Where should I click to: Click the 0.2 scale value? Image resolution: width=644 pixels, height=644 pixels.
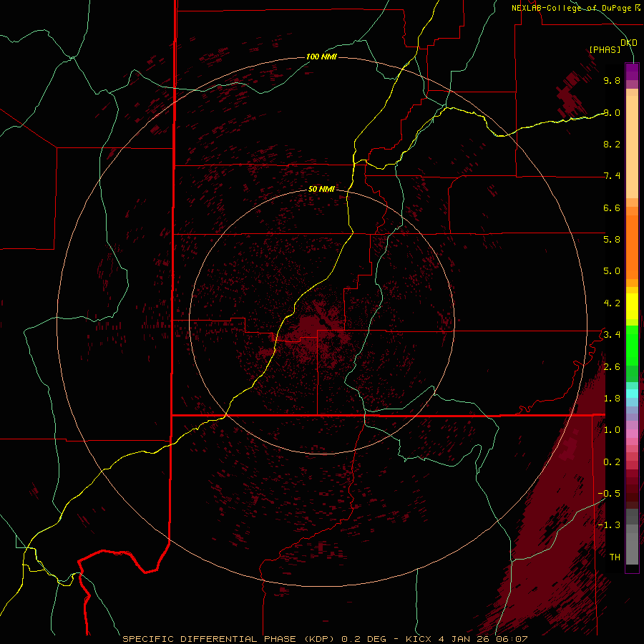(x=612, y=462)
